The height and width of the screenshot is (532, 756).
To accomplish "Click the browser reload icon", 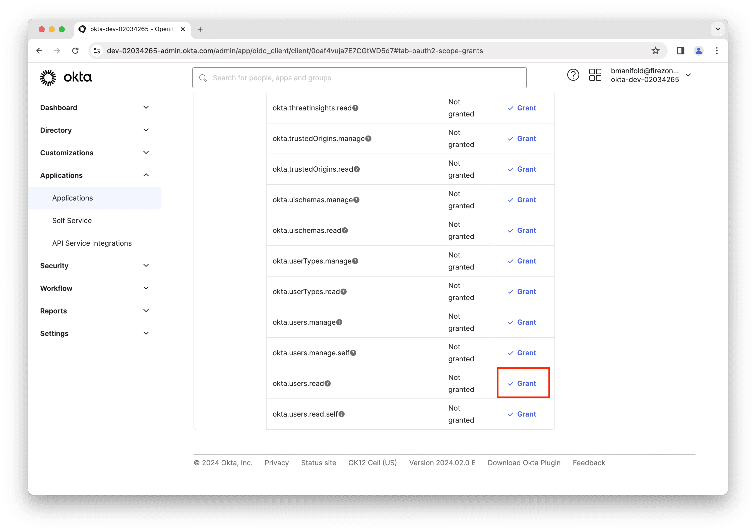I will (x=75, y=51).
